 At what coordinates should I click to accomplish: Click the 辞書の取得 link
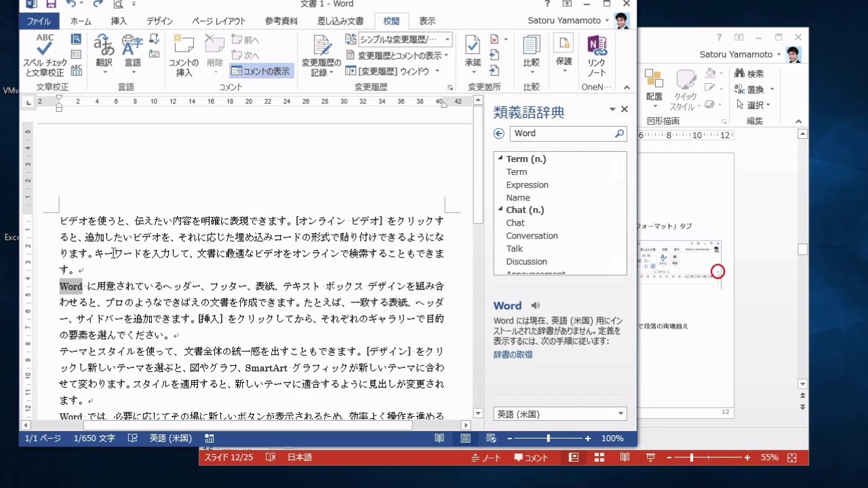click(513, 354)
